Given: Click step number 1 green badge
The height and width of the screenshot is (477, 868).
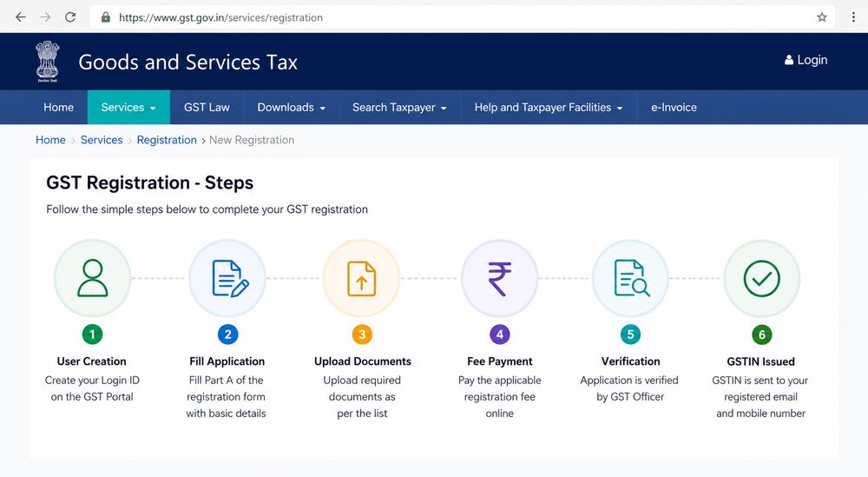Looking at the screenshot, I should [x=93, y=334].
